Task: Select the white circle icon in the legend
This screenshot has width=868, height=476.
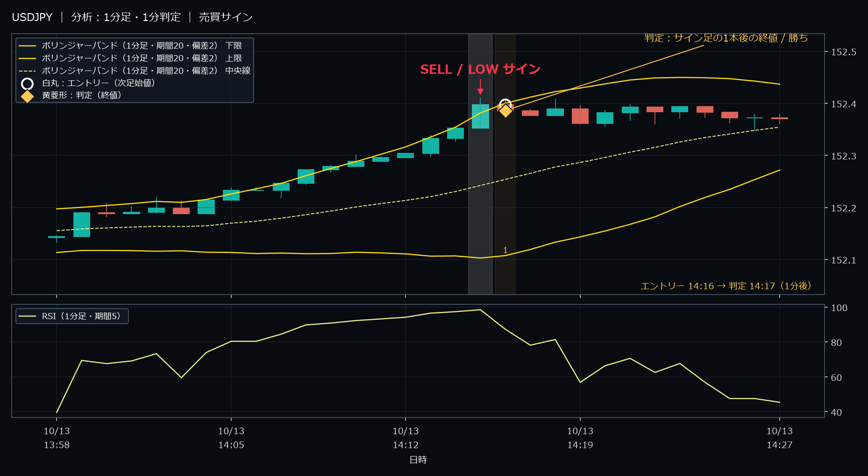Action: pos(28,84)
